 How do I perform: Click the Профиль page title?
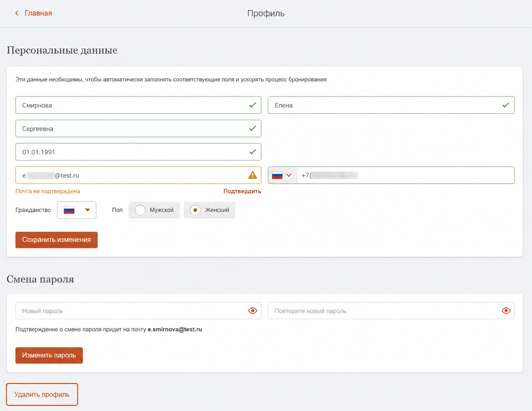click(266, 13)
